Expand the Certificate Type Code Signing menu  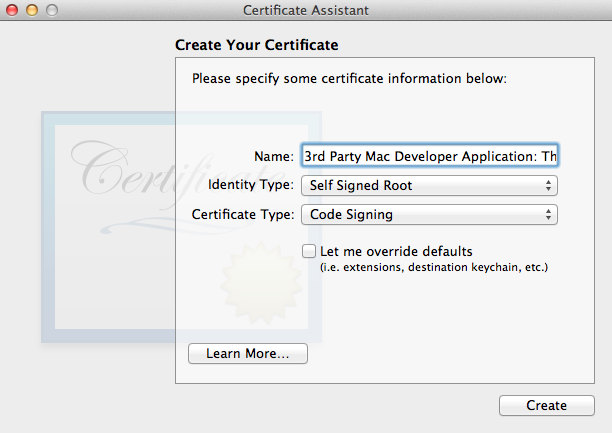click(x=428, y=214)
